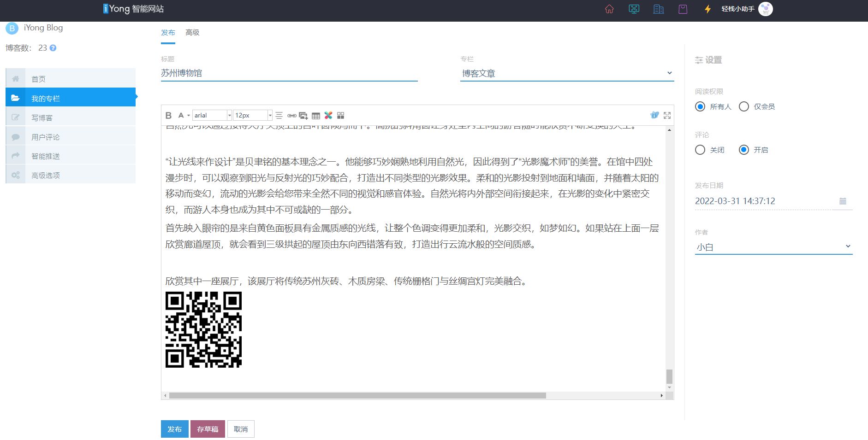Click the blue question mark beside 博客数
The width and height of the screenshot is (868, 440).
pyautogui.click(x=53, y=48)
